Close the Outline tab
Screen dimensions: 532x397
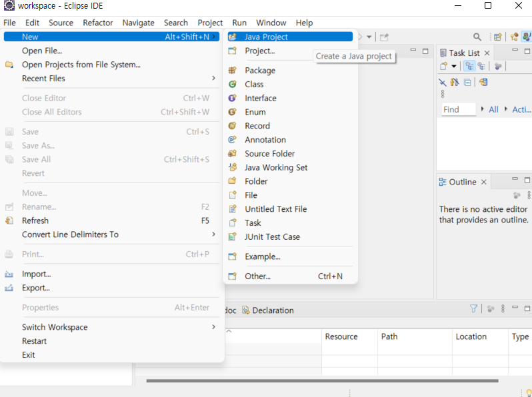coord(484,182)
